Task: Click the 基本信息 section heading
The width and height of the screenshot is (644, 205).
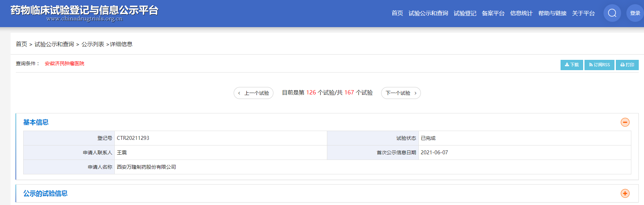Action: [x=36, y=122]
